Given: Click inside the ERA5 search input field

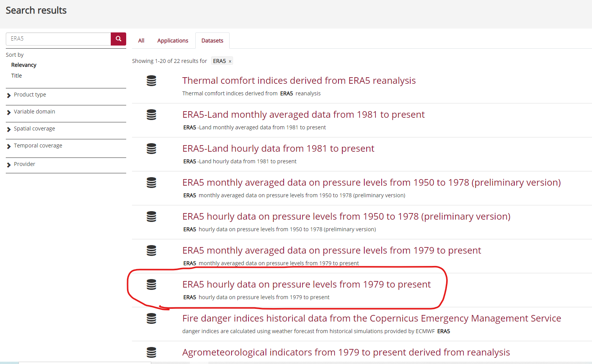Looking at the screenshot, I should pos(58,39).
